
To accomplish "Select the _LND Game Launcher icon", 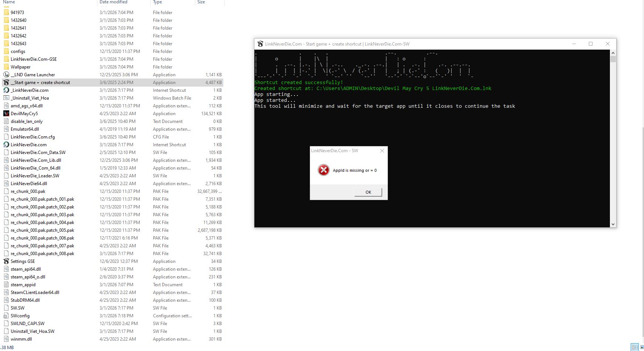I will pos(6,75).
